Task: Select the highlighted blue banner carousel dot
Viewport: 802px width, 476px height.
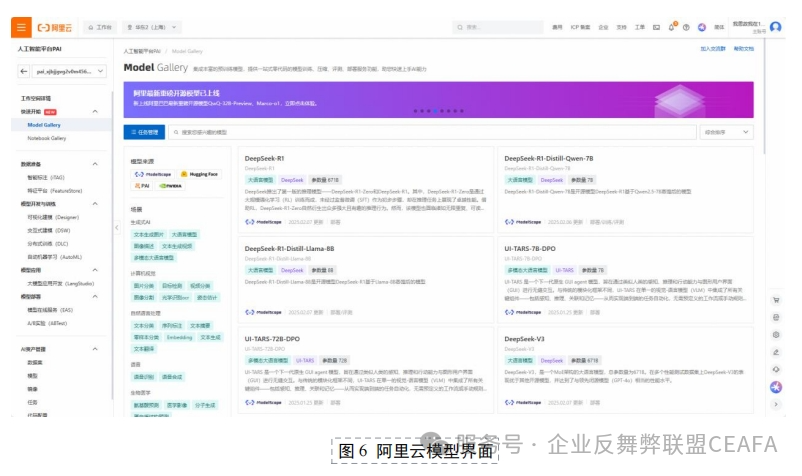Action: click(435, 111)
